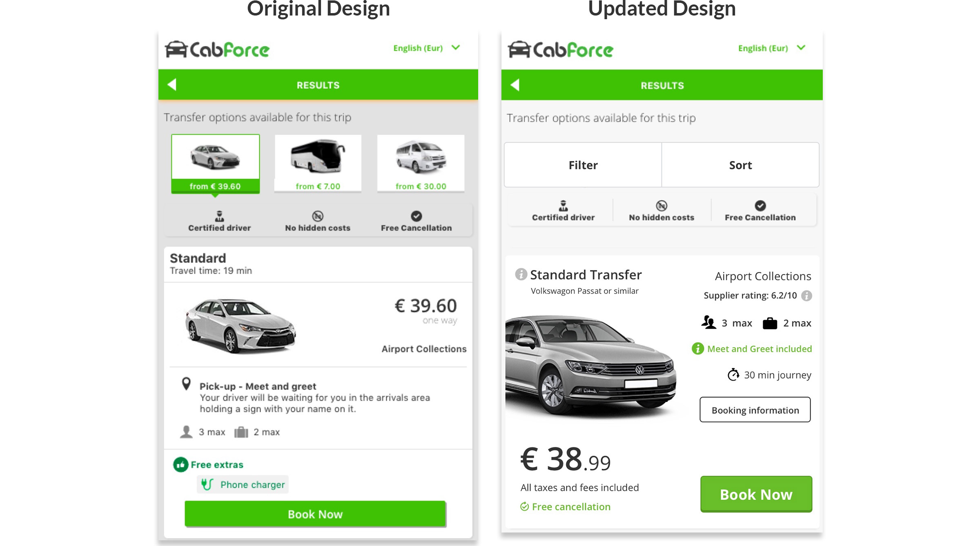This screenshot has width=980, height=546.
Task: Click the back arrow in Original Design results bar
Action: point(172,85)
